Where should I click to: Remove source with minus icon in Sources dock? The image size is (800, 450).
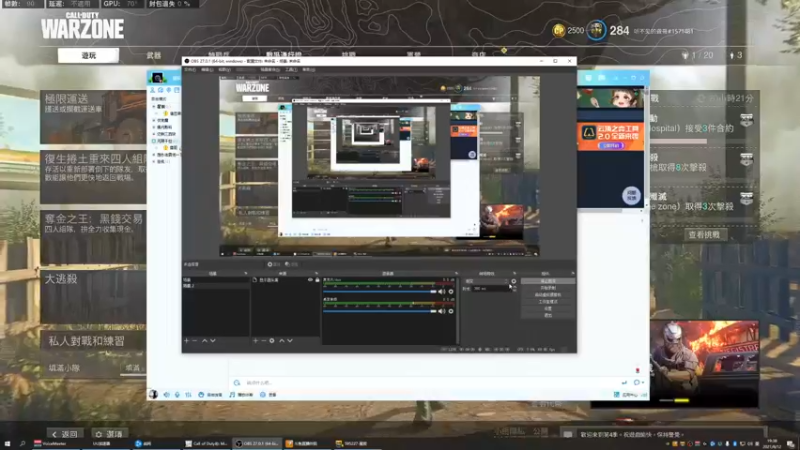click(x=264, y=340)
